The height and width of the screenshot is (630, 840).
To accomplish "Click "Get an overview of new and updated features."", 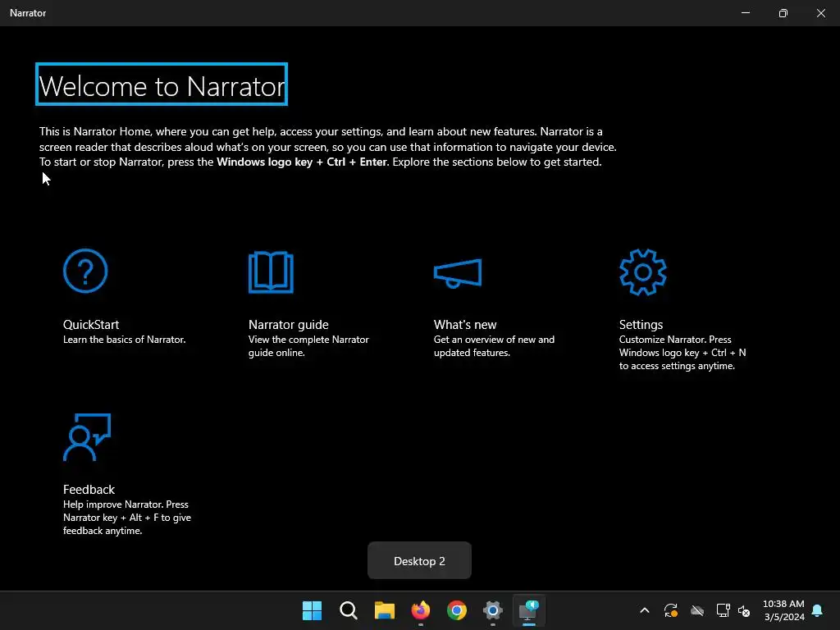I will click(x=494, y=346).
